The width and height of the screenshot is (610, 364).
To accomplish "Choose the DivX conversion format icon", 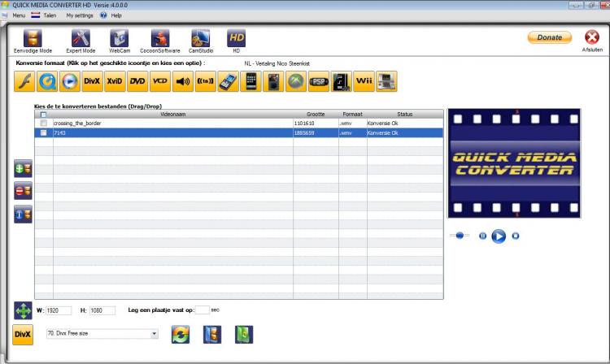I will tap(92, 81).
